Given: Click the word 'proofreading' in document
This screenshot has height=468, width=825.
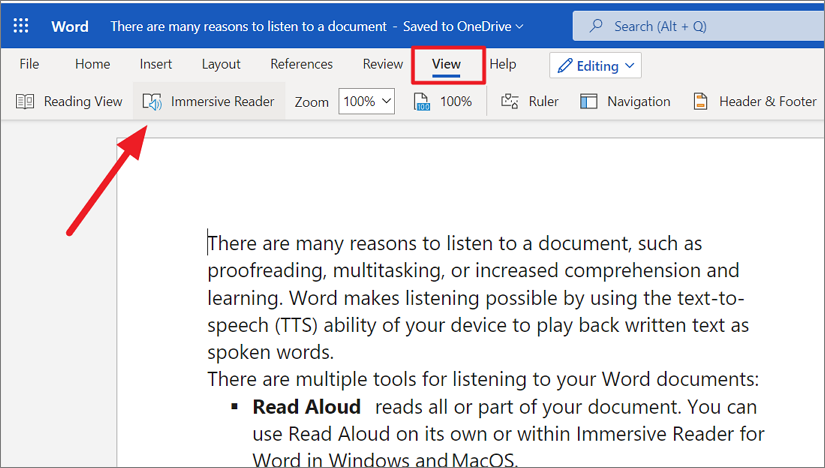Looking at the screenshot, I should [x=267, y=271].
